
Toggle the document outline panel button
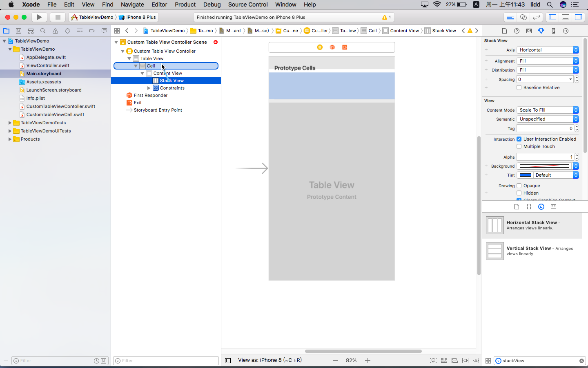pos(228,360)
